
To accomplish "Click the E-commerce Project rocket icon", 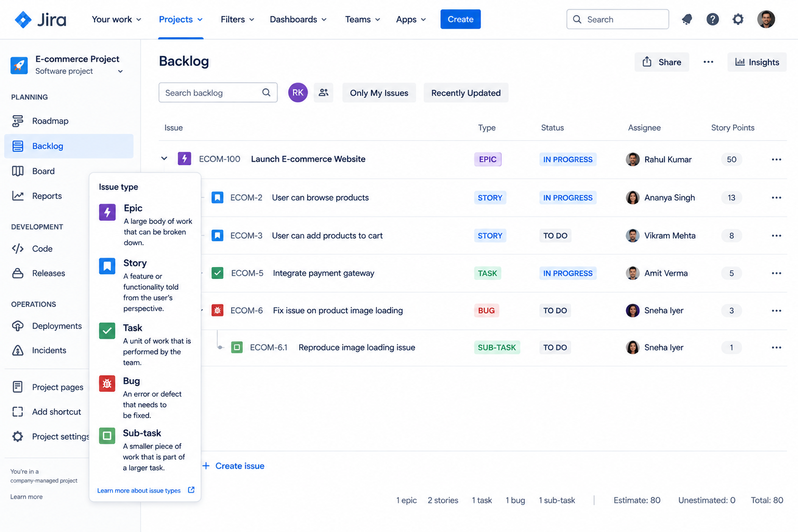I will tap(19, 65).
